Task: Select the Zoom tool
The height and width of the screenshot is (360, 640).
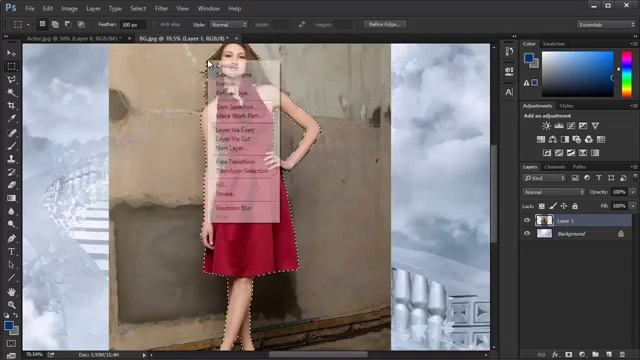Action: [11, 304]
